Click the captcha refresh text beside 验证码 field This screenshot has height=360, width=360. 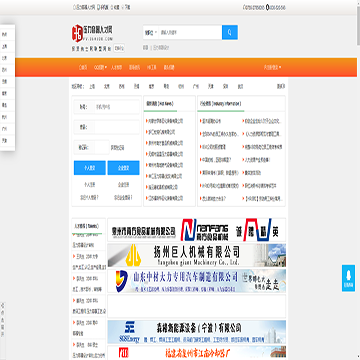(117, 148)
